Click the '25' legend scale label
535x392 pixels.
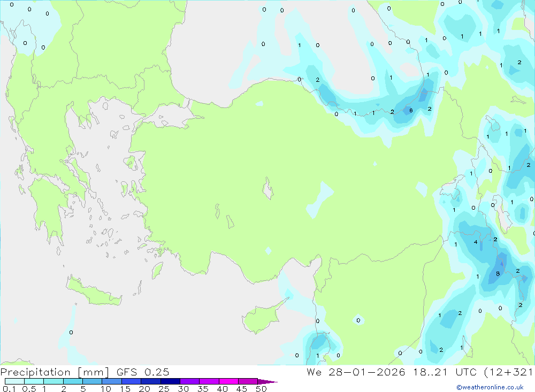tap(164, 389)
